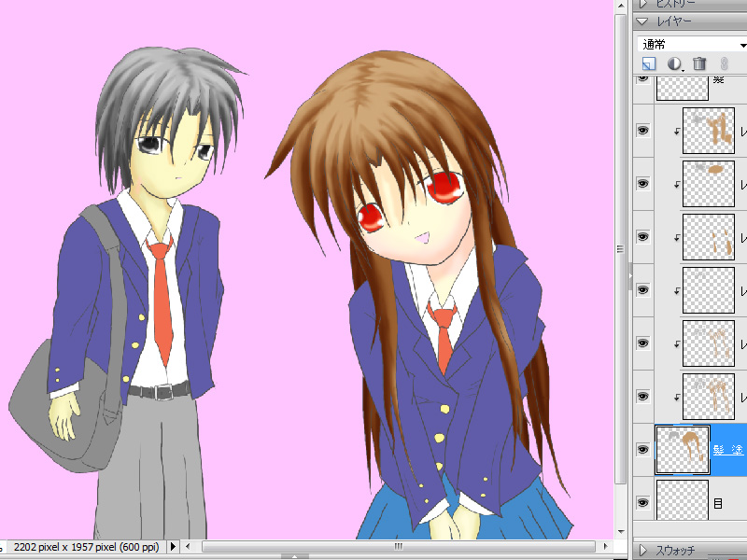747x560 pixels.
Task: Select the 髪 塗 layer thumbnail
Action: tap(683, 450)
